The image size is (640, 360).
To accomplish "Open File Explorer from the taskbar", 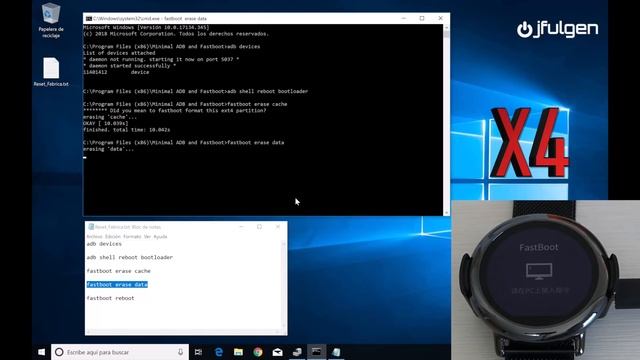I will (238, 352).
